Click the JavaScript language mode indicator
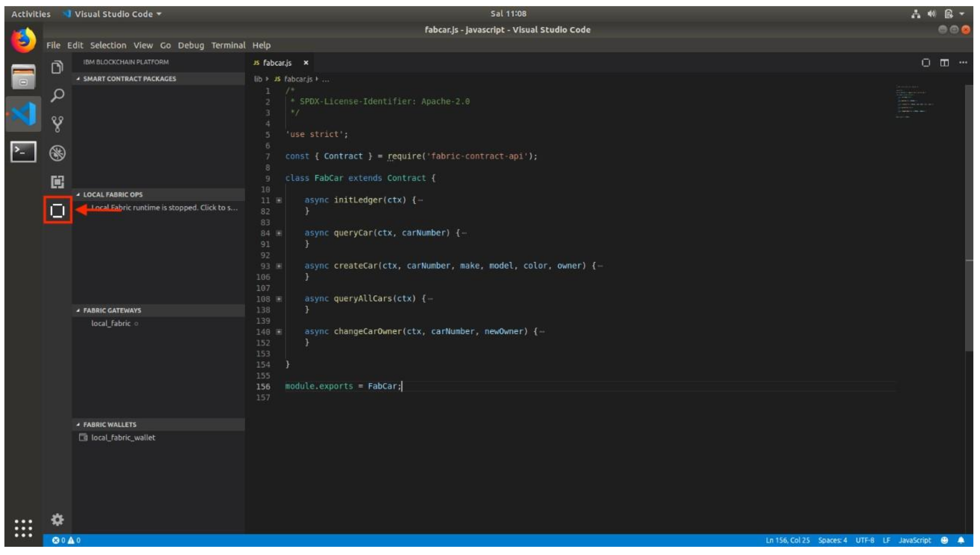980x555 pixels. click(x=915, y=540)
